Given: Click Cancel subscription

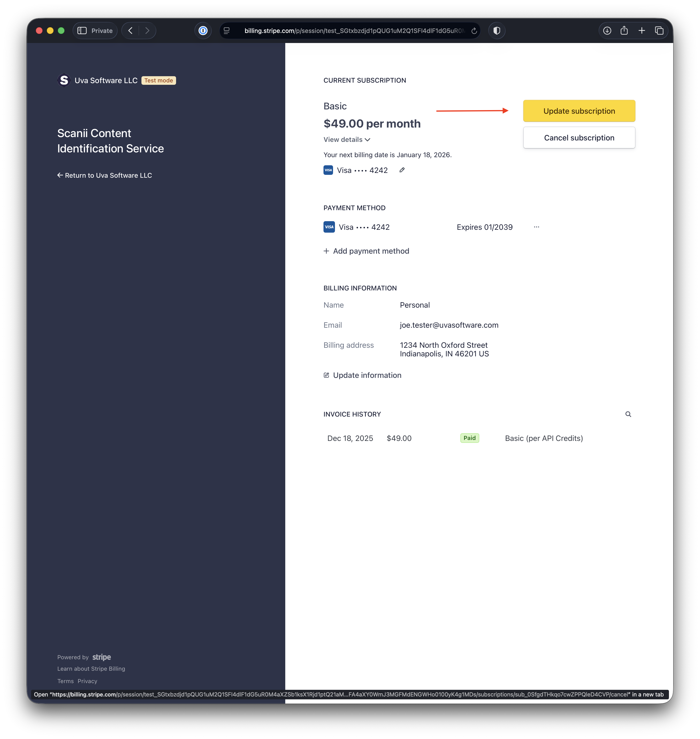Looking at the screenshot, I should pos(579,138).
